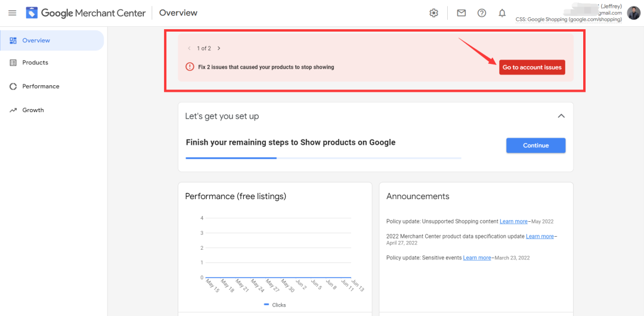Open the hamburger main menu
The width and height of the screenshot is (644, 316).
pyautogui.click(x=13, y=13)
